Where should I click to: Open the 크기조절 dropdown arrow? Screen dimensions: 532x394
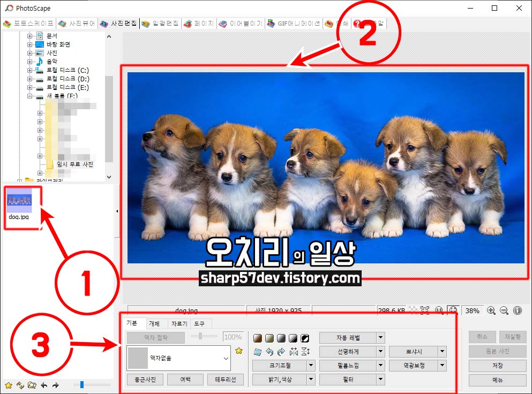pyautogui.click(x=311, y=365)
